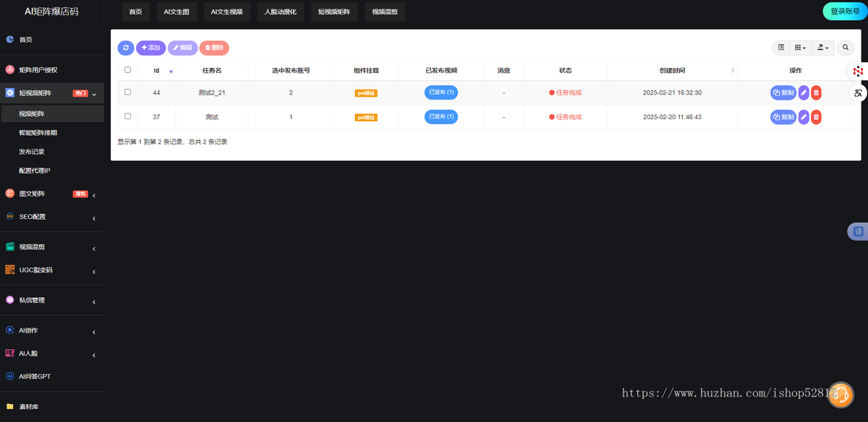This screenshot has width=868, height=422.
Task: Click 复制 button for task 测试2_21
Action: click(783, 92)
